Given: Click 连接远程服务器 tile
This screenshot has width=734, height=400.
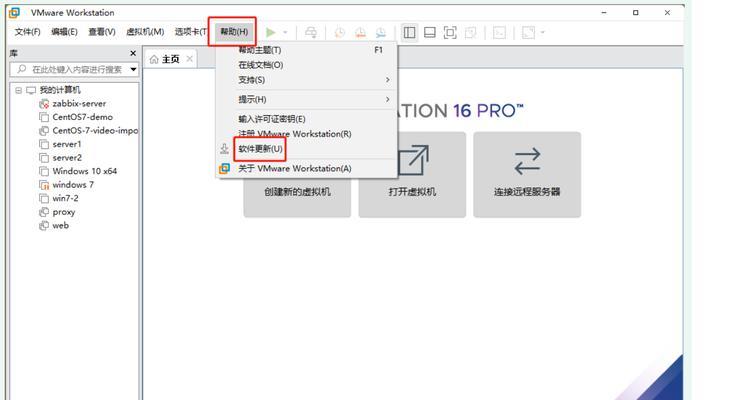Looking at the screenshot, I should pos(527,175).
